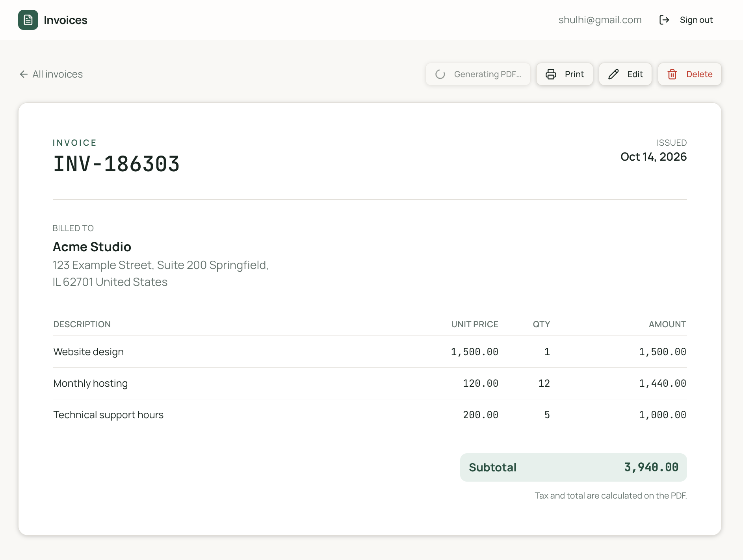Click the address line 123 Example Street
The height and width of the screenshot is (560, 743).
tap(160, 265)
